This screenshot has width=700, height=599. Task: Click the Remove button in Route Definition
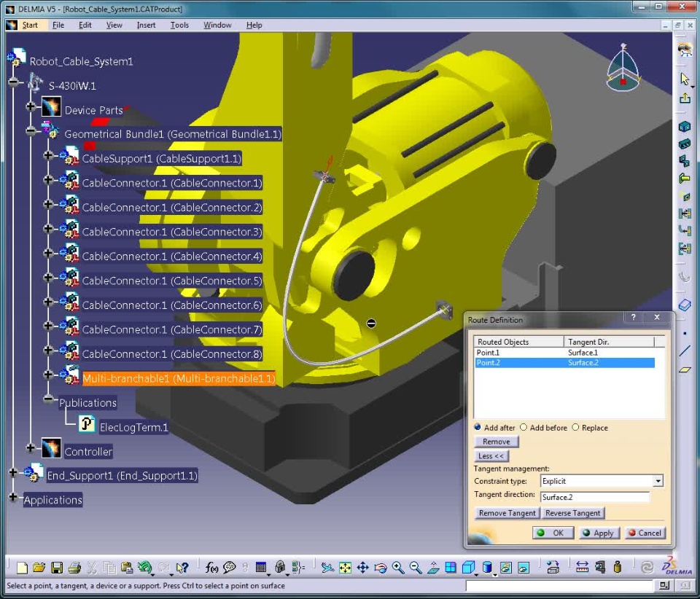click(496, 442)
